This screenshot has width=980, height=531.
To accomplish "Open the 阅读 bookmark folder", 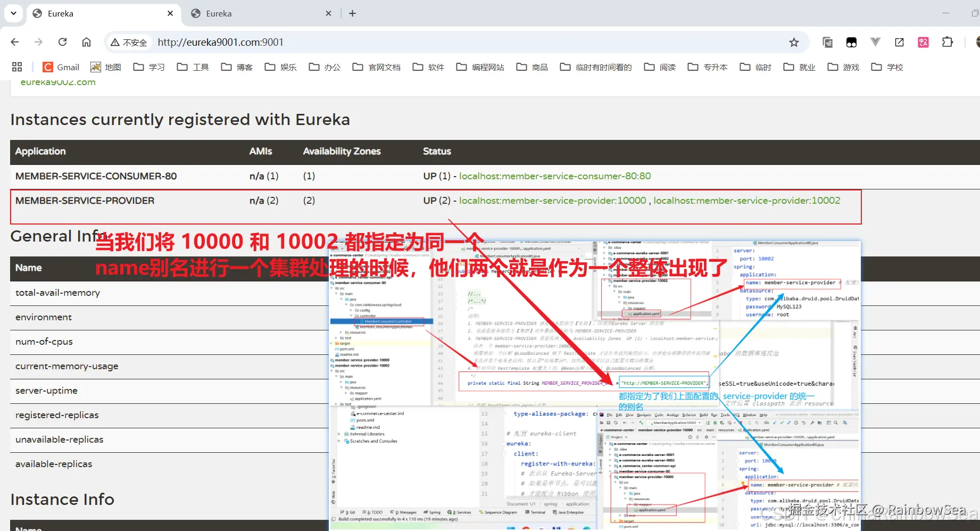I will 660,67.
